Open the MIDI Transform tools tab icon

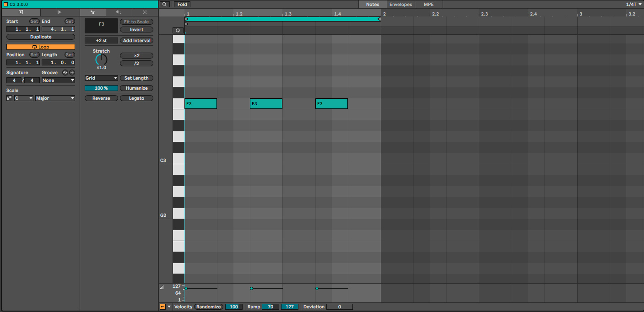point(119,12)
